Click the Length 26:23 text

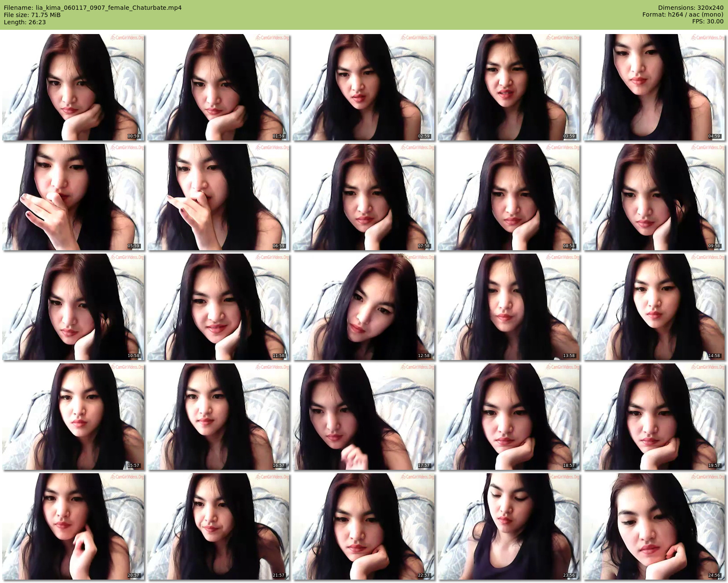tap(25, 22)
